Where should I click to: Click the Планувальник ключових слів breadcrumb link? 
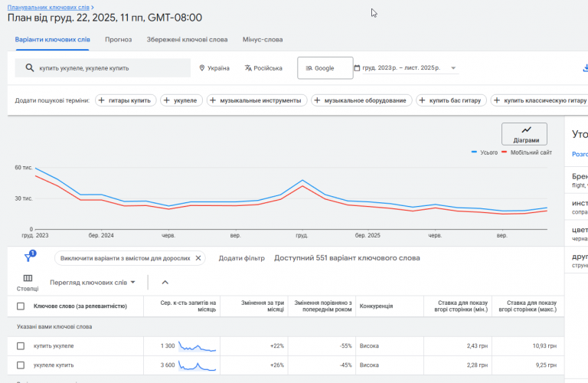coord(48,7)
